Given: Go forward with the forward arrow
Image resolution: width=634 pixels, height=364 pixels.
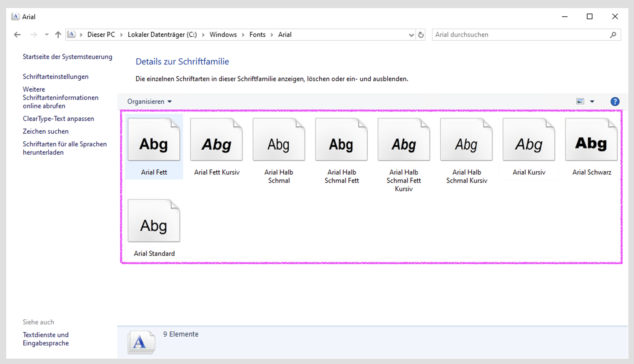Looking at the screenshot, I should tap(33, 35).
